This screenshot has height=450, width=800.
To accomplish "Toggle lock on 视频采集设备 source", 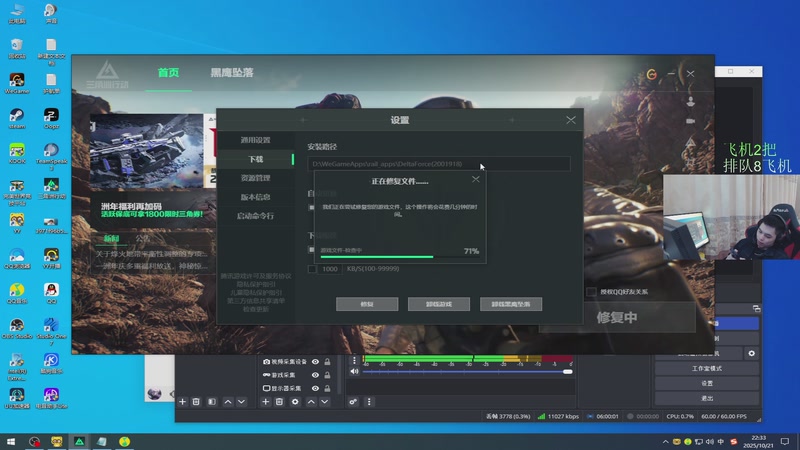I will click(x=327, y=362).
